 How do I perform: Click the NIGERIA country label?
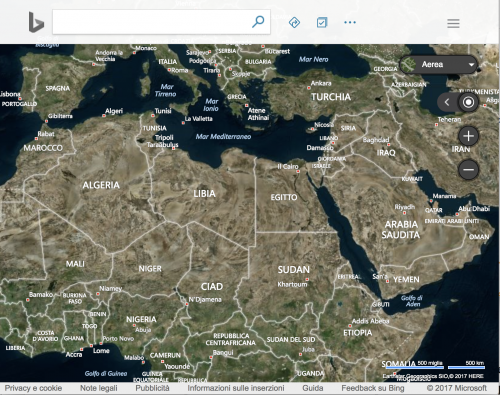(x=141, y=319)
